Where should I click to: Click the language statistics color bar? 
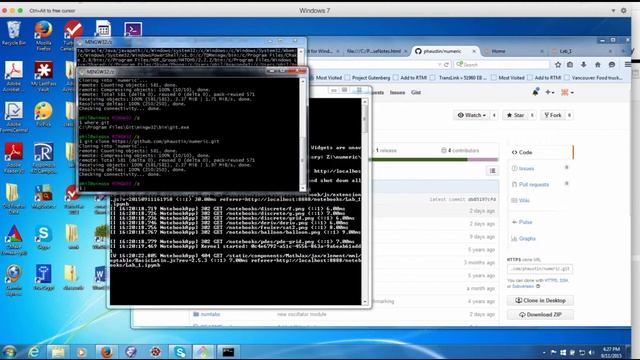[x=433, y=160]
